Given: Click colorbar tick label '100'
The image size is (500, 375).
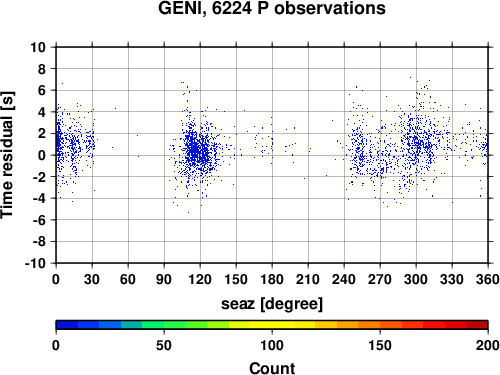Looking at the screenshot, I should pyautogui.click(x=272, y=345).
